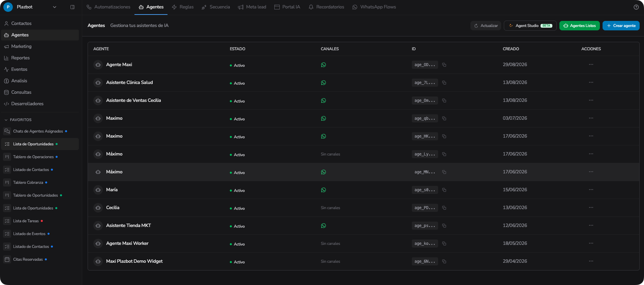Open Eventos in the sidebar
The height and width of the screenshot is (285, 644).
coord(40,69)
